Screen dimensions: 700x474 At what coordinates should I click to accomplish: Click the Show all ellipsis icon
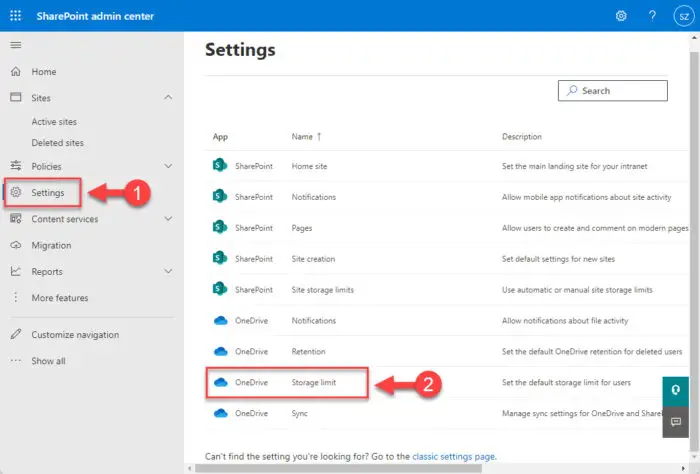pos(16,360)
